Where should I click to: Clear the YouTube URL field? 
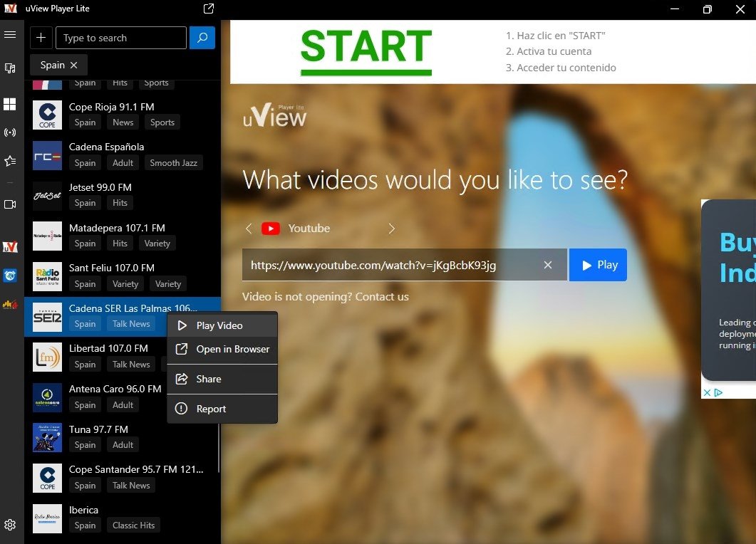[x=548, y=265]
